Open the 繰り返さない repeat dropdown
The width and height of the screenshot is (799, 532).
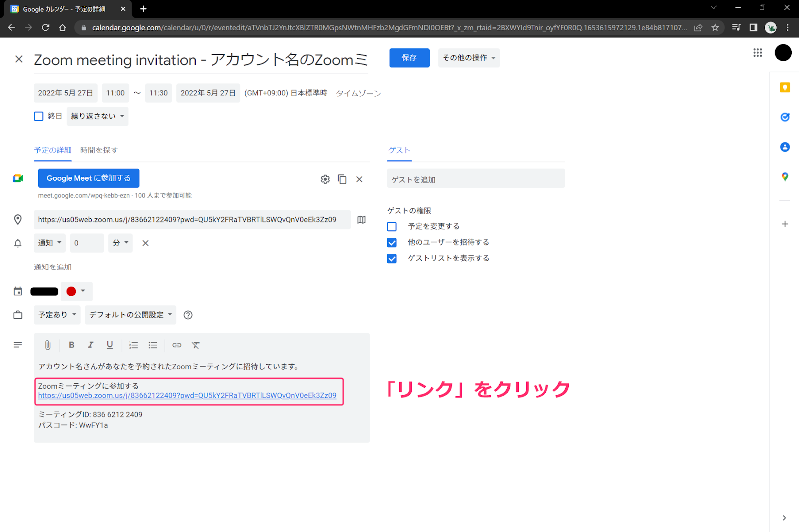tap(97, 116)
